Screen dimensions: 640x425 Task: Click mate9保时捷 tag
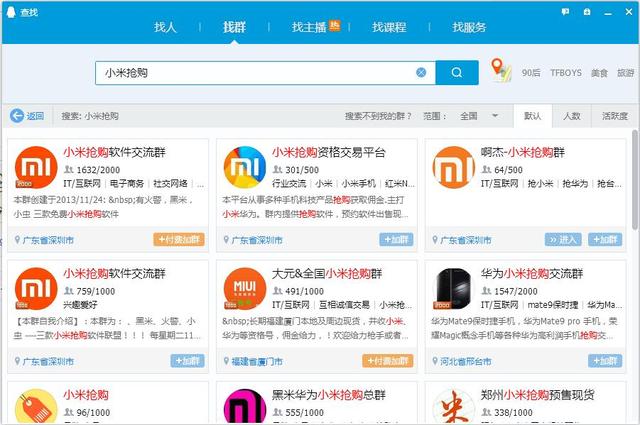[553, 305]
